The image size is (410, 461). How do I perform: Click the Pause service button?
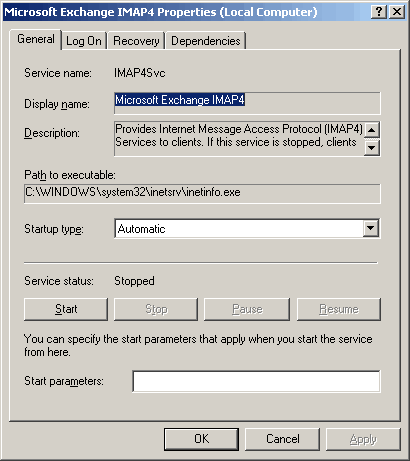point(247,309)
